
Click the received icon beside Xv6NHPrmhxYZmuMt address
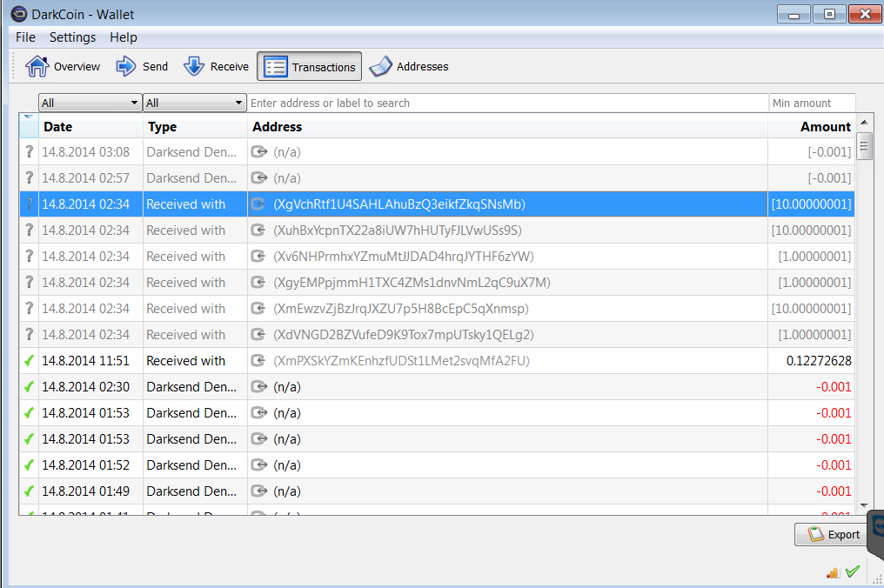(x=258, y=256)
